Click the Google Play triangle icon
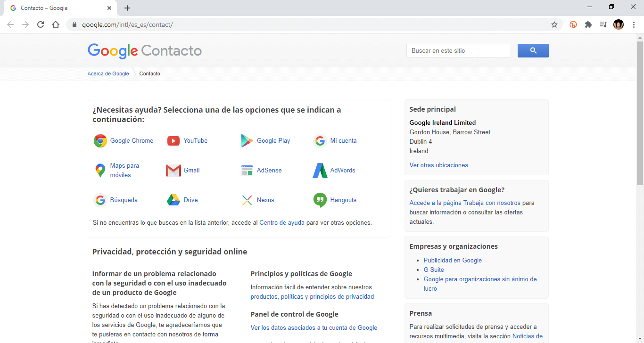The height and width of the screenshot is (343, 644). 247,141
